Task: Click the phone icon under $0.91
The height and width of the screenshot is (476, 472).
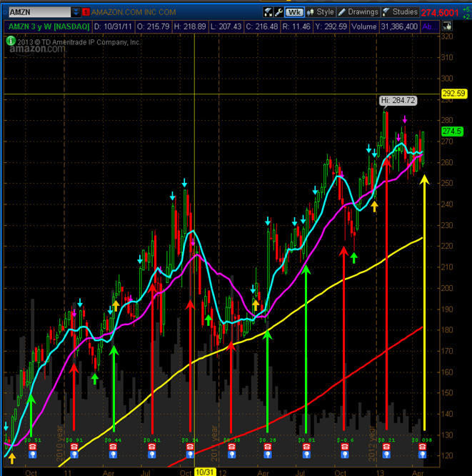Action: [x=74, y=447]
